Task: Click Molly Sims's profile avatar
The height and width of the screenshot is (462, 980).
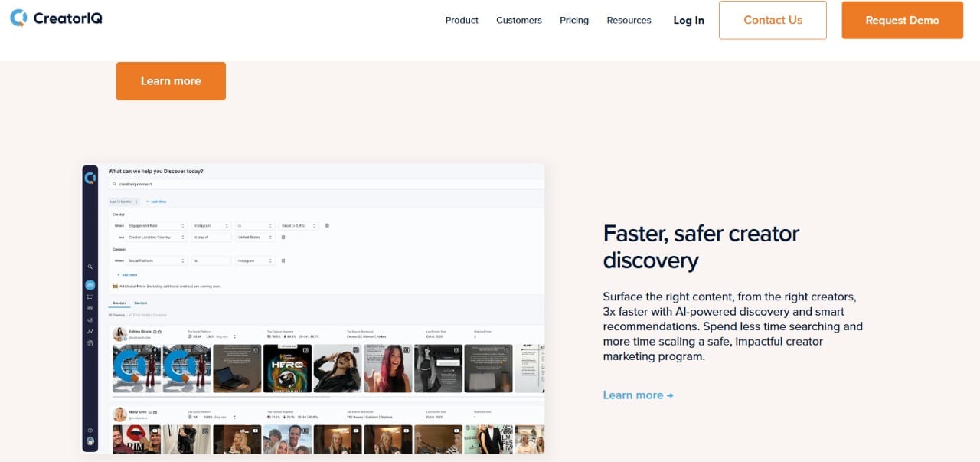Action: click(119, 414)
